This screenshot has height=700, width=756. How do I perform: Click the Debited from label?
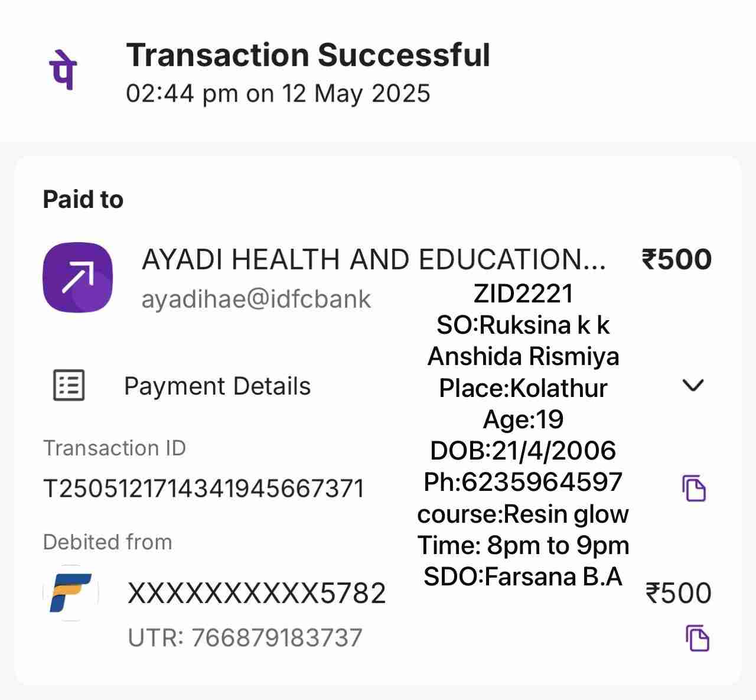point(107,542)
